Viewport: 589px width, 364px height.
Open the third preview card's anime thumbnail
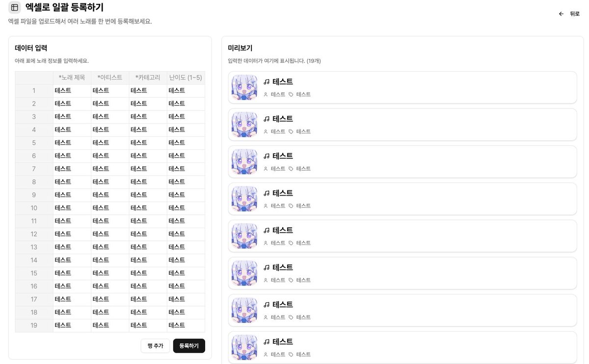point(244,162)
